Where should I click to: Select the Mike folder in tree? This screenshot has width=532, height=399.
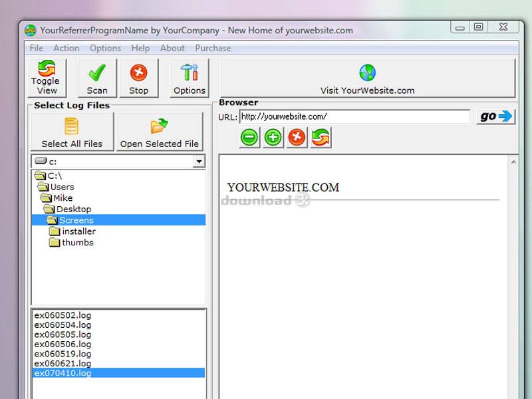[x=57, y=198]
